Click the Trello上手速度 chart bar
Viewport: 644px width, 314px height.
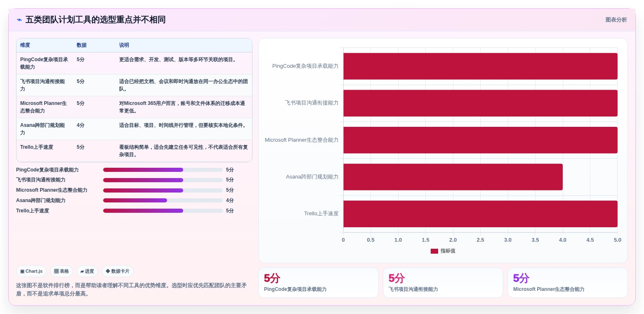(480, 214)
